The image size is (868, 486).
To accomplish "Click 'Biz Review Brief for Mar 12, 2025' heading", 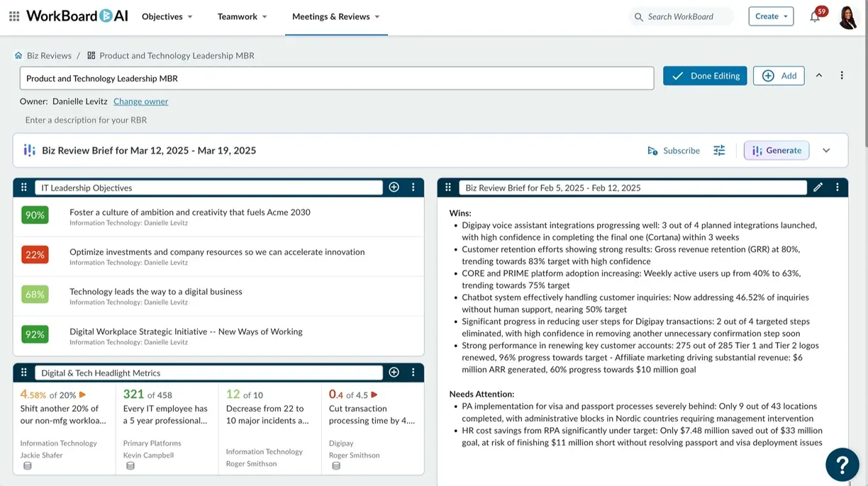I will [x=149, y=150].
